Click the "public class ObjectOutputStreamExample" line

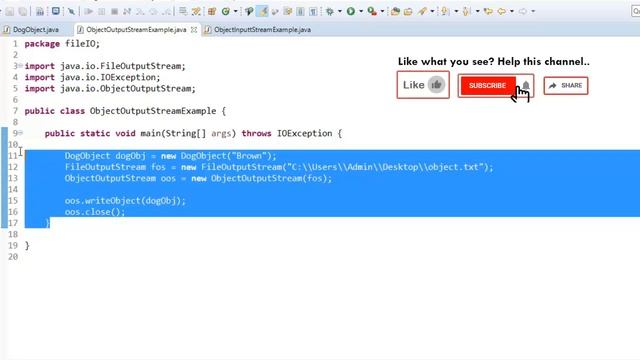[x=125, y=111]
